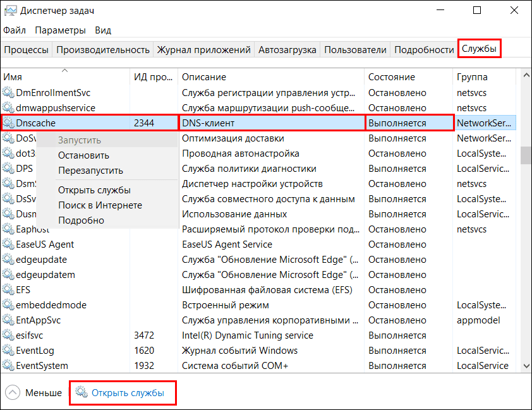Click the gear icon of Eaphost service
Screen dimensions: 532x410
[x=8, y=229]
